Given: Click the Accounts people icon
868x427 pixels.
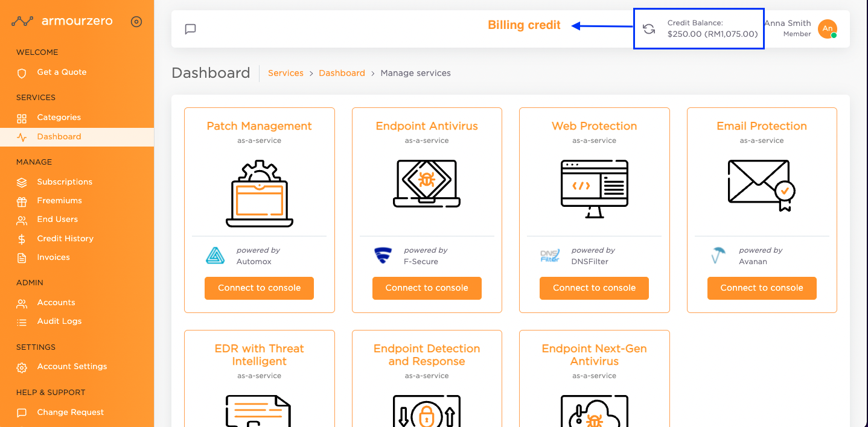Looking at the screenshot, I should pos(22,303).
